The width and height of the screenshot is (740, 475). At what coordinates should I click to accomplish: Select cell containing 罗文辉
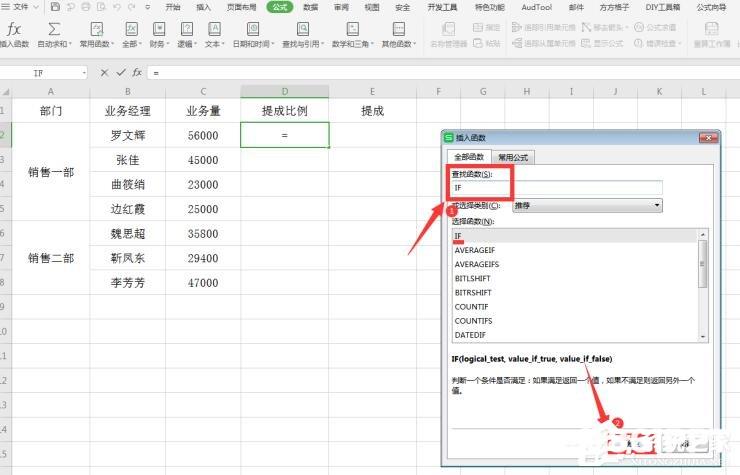click(x=127, y=135)
